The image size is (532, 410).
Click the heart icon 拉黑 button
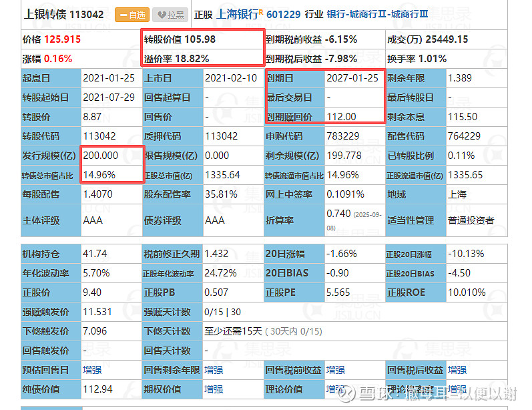(170, 14)
